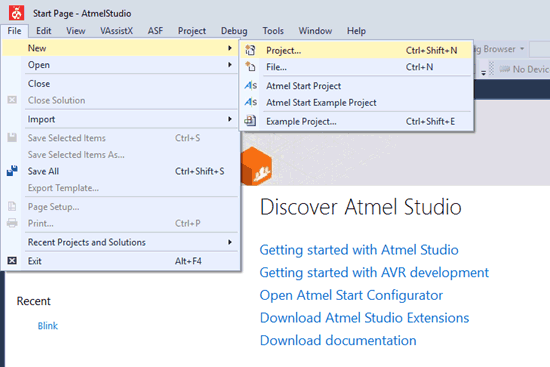Follow Download documentation link
This screenshot has height=367, width=550.
(x=338, y=340)
